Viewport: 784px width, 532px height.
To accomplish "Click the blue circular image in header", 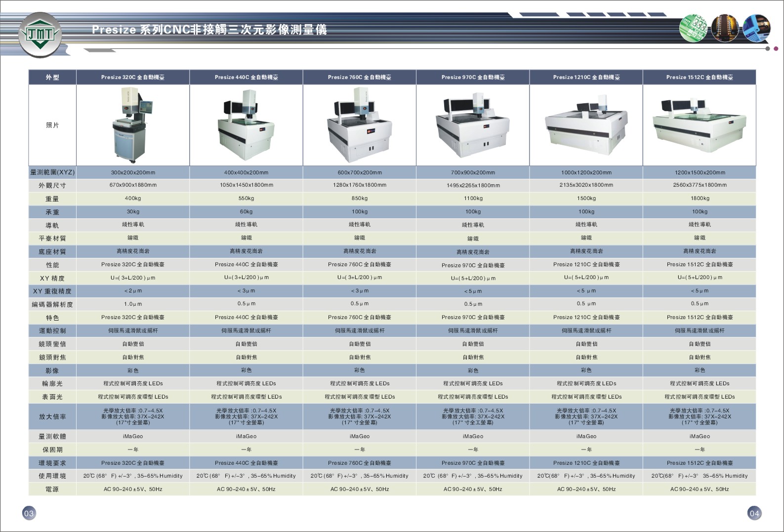I will [x=756, y=28].
